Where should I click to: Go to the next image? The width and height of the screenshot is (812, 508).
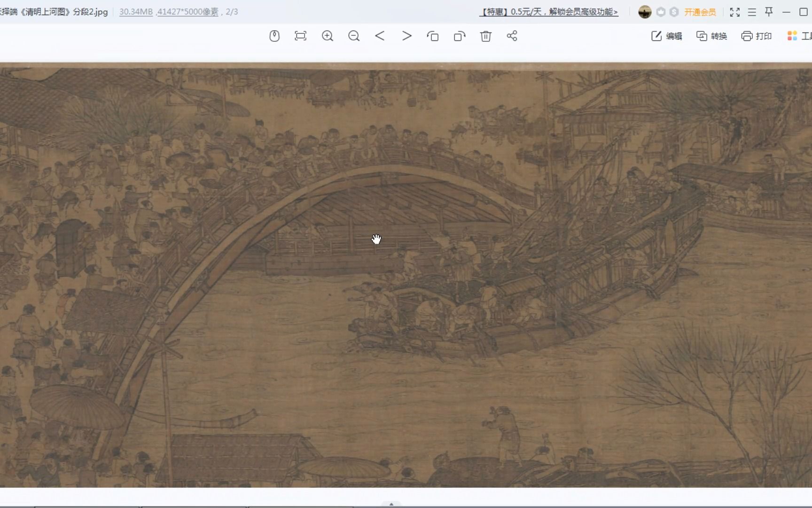[407, 36]
